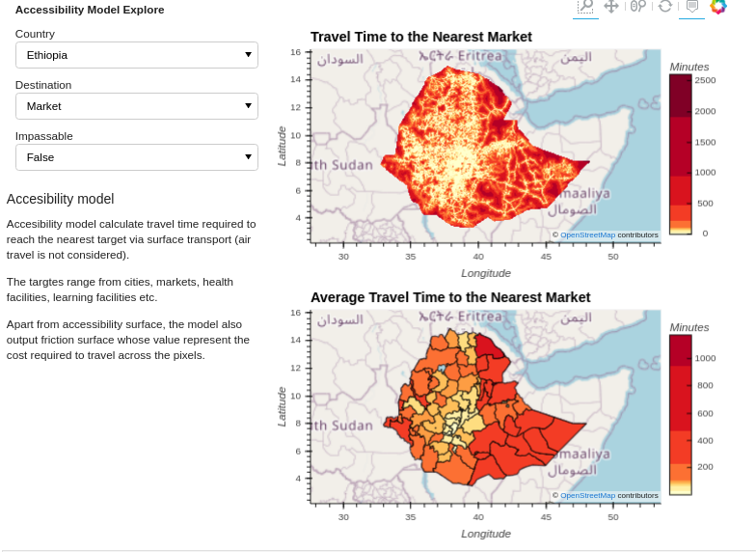
Task: Toggle the Hover tooltip tool
Action: click(x=691, y=7)
